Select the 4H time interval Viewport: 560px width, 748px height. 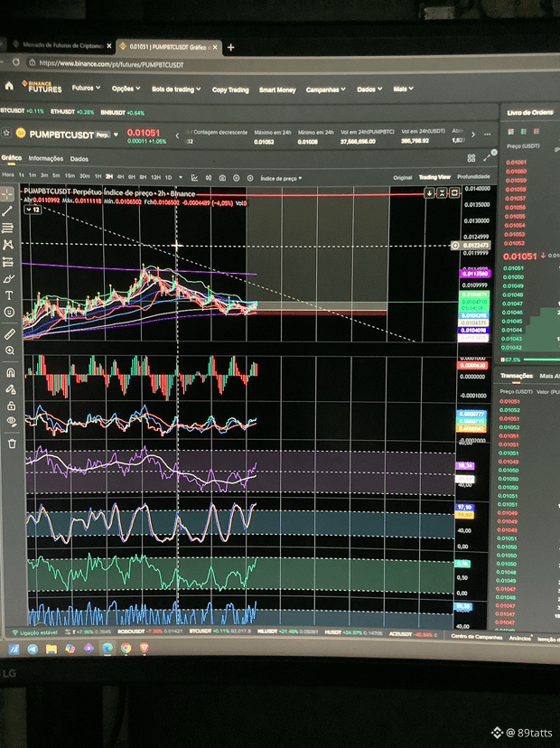tap(120, 177)
